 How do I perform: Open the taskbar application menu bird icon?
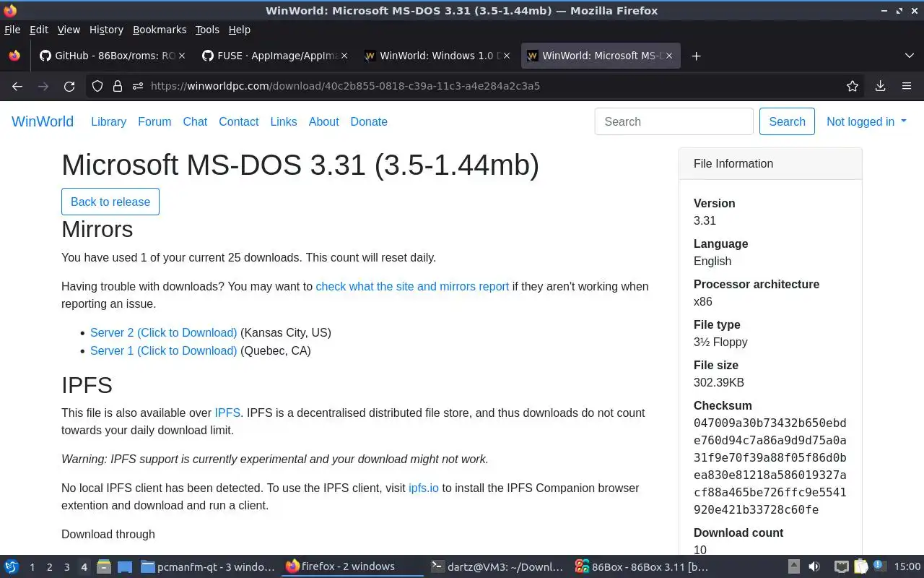pyautogui.click(x=12, y=566)
